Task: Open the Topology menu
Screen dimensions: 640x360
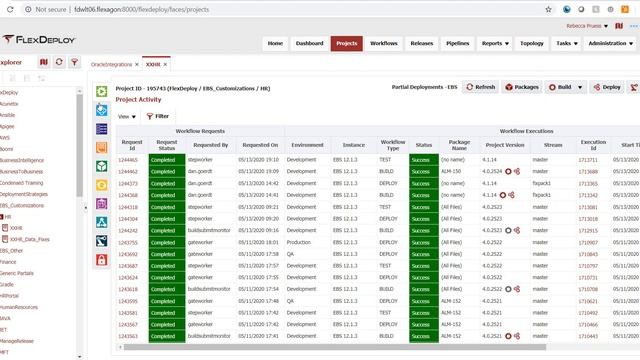Action: [x=531, y=43]
